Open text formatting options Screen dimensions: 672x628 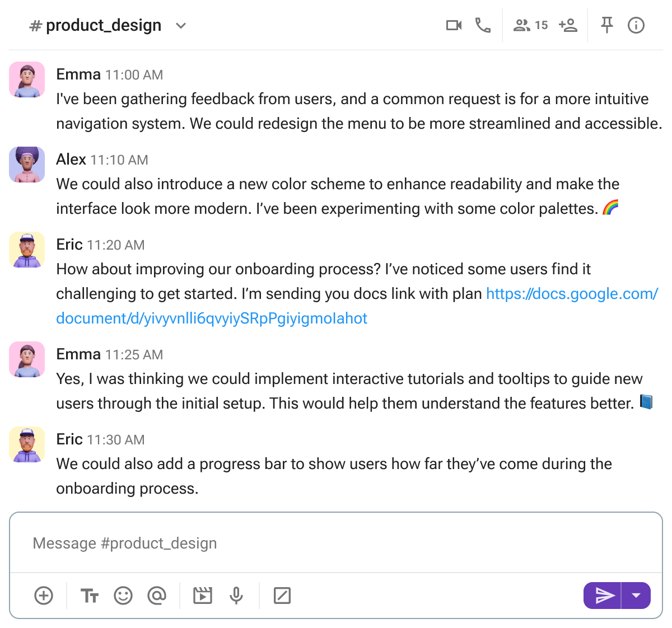click(x=90, y=596)
